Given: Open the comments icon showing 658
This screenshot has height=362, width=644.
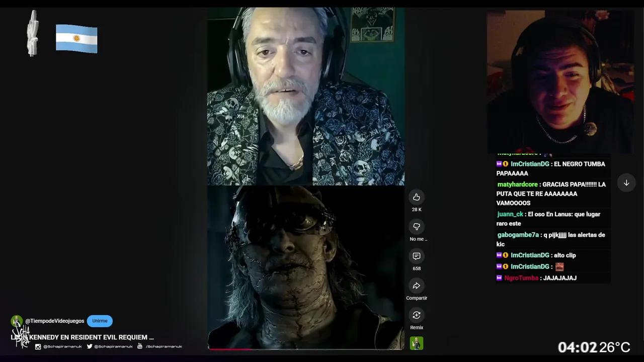Looking at the screenshot, I should [416, 256].
